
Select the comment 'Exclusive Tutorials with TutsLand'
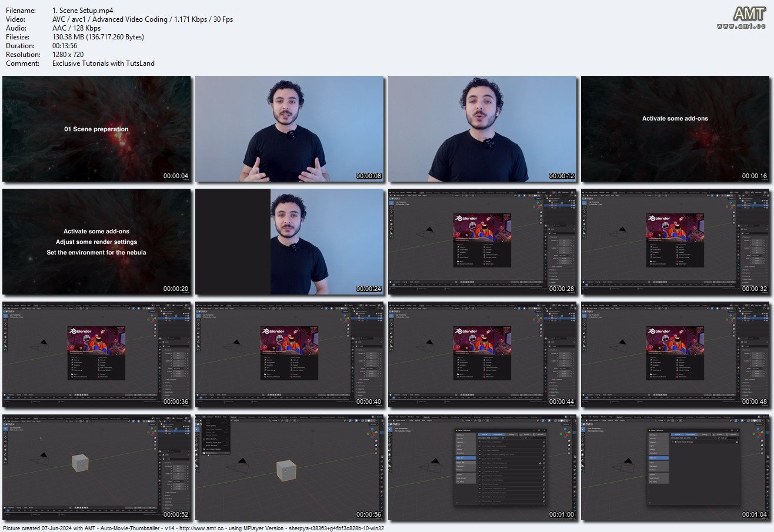(x=104, y=63)
